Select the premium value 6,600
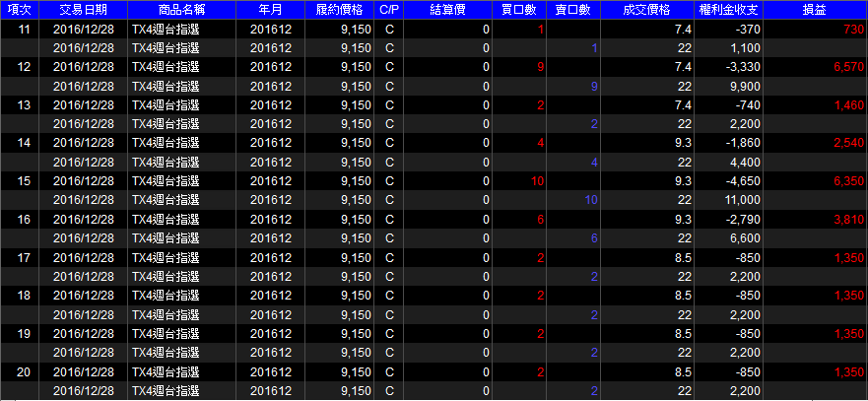The height and width of the screenshot is (401, 868). (x=746, y=238)
